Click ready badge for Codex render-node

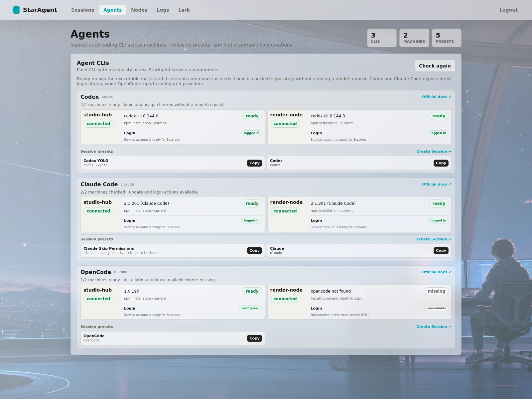tap(439, 116)
